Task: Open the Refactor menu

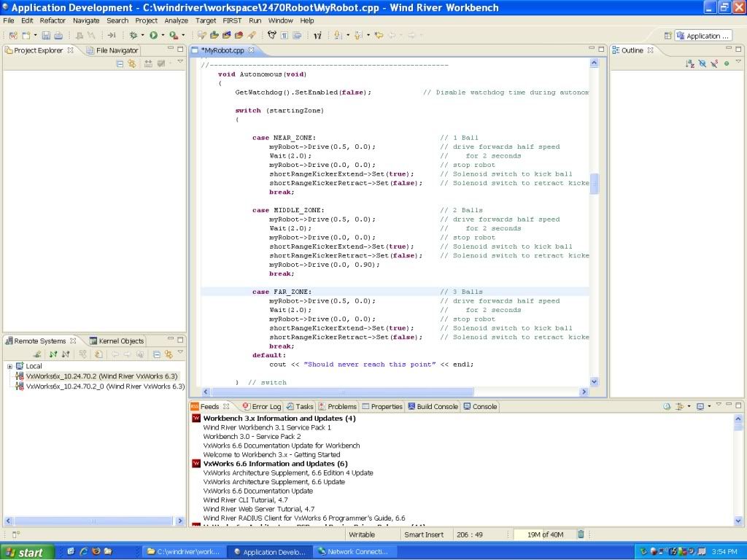Action: click(x=53, y=20)
